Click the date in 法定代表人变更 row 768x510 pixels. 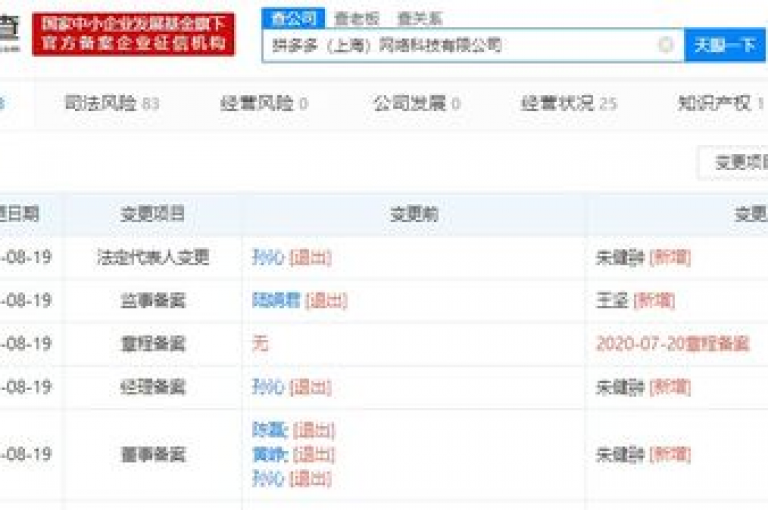pos(25,257)
